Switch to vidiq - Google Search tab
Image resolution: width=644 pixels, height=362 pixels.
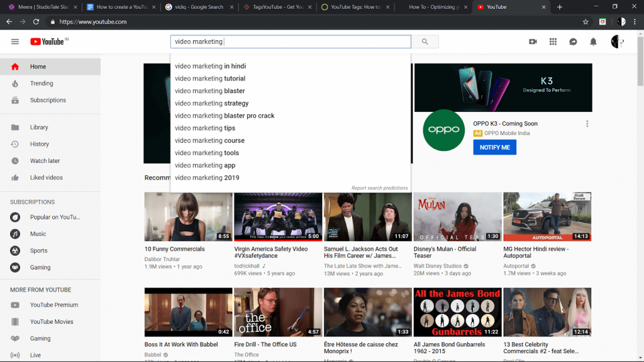199,7
